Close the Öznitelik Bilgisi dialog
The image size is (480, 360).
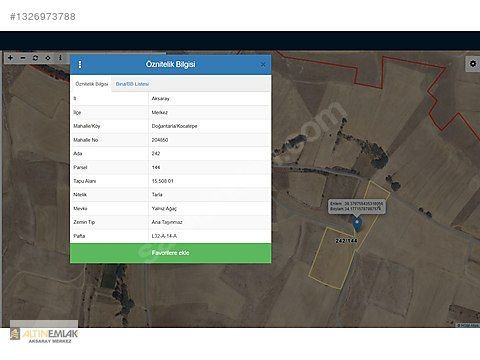[x=263, y=64]
